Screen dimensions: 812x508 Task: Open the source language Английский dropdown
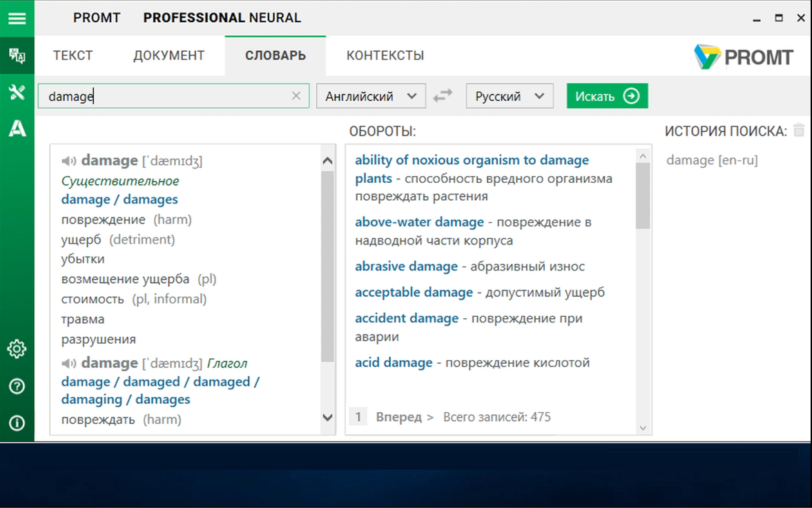[x=371, y=97]
